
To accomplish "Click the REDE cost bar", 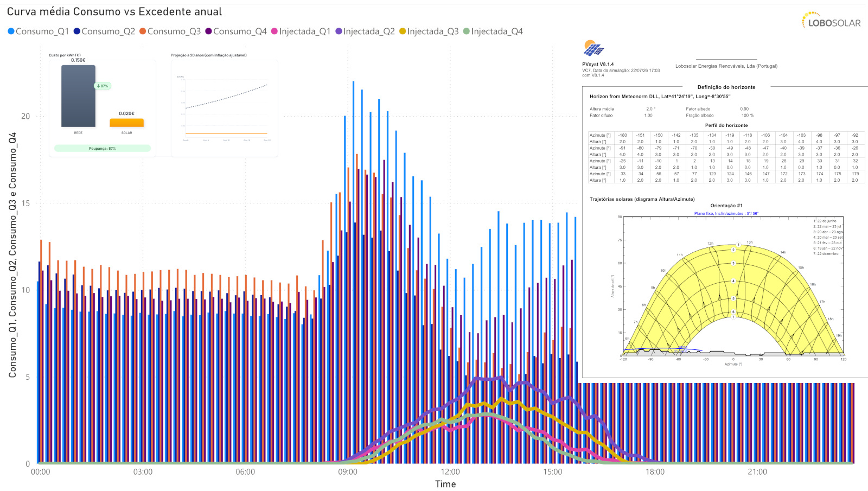I will coord(78,96).
